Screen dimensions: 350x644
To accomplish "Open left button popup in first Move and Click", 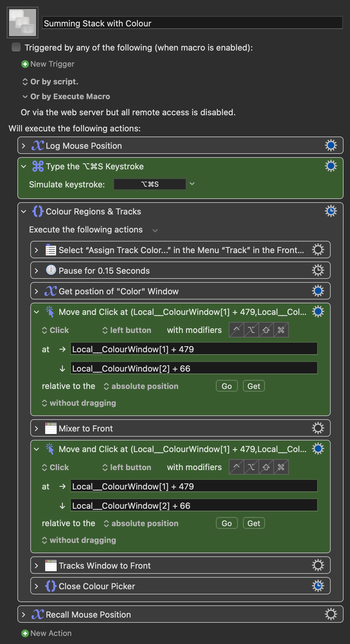I will tap(127, 330).
